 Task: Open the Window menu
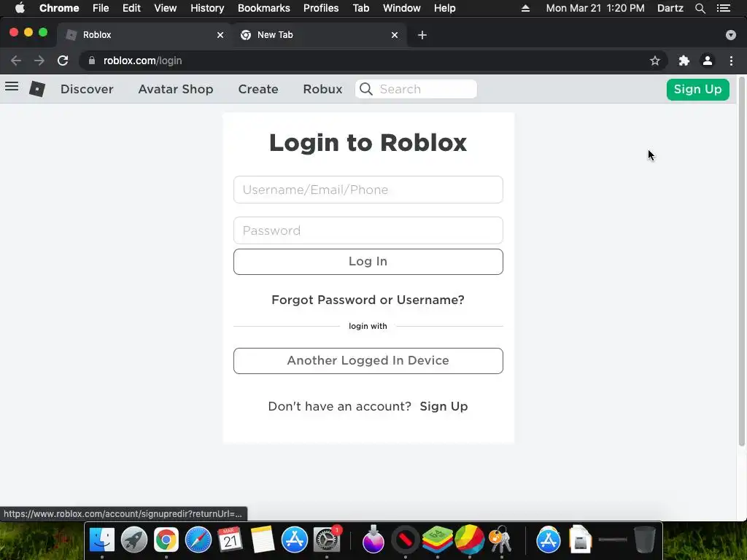(x=402, y=8)
